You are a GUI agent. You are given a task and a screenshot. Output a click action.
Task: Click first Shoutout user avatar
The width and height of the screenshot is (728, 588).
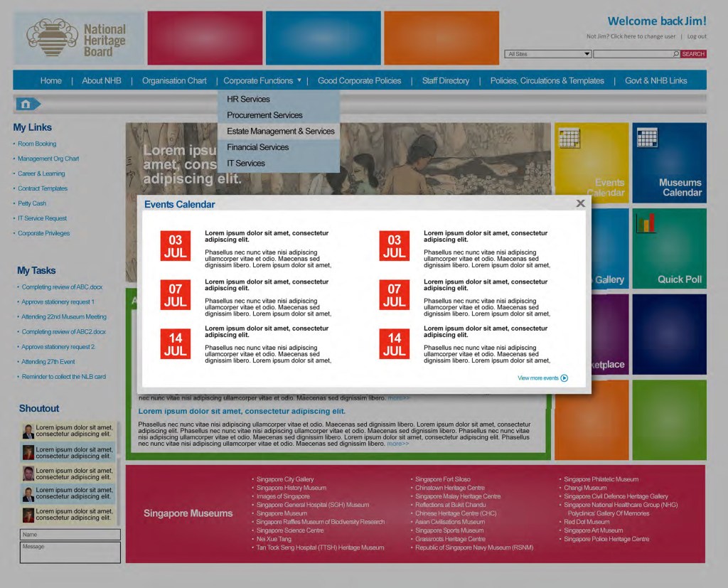click(x=28, y=431)
